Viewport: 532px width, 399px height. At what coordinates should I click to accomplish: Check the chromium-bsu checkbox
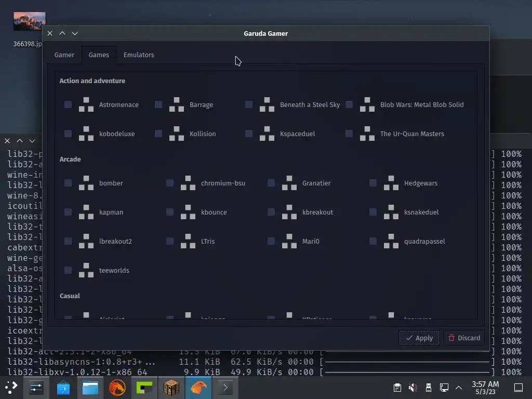coord(170,183)
